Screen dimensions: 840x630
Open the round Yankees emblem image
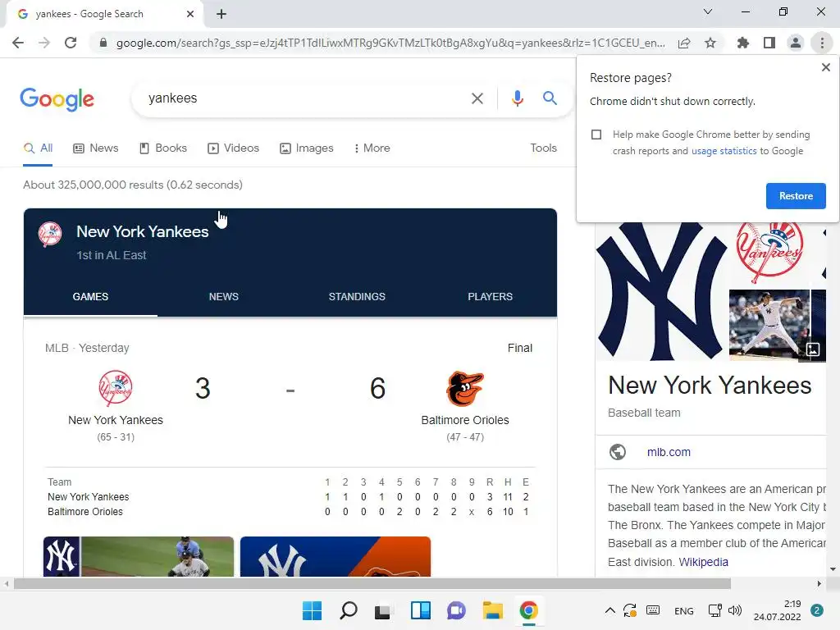pos(769,253)
